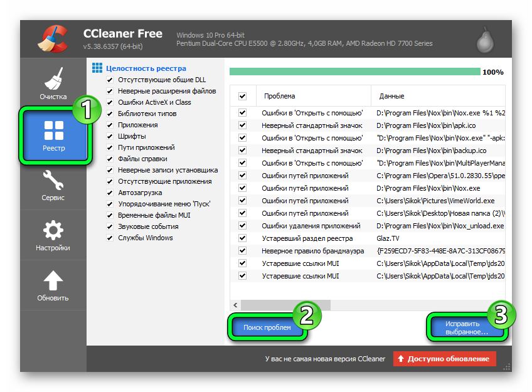Viewport: 532px width, 392px height.
Task: Toggle the Шрифты checkbox
Action: (110, 136)
